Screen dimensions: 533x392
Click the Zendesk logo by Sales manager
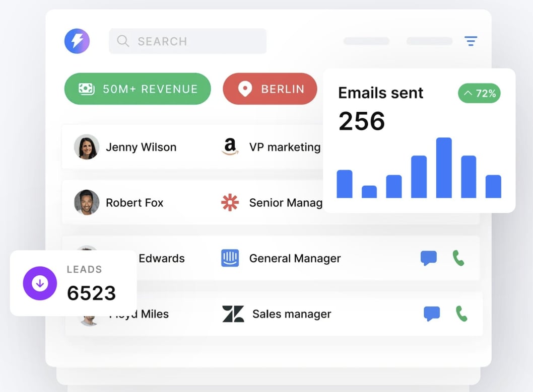click(233, 313)
